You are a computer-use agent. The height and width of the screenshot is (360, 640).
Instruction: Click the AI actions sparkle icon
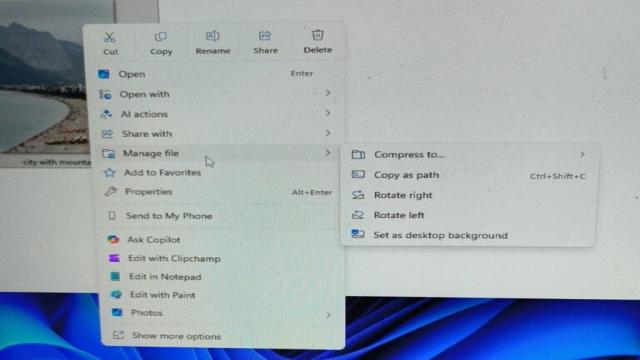click(x=106, y=114)
